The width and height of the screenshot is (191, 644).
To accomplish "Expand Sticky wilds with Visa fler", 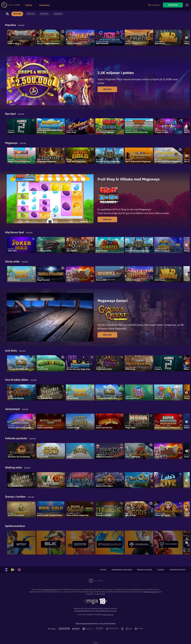I will tap(25, 262).
